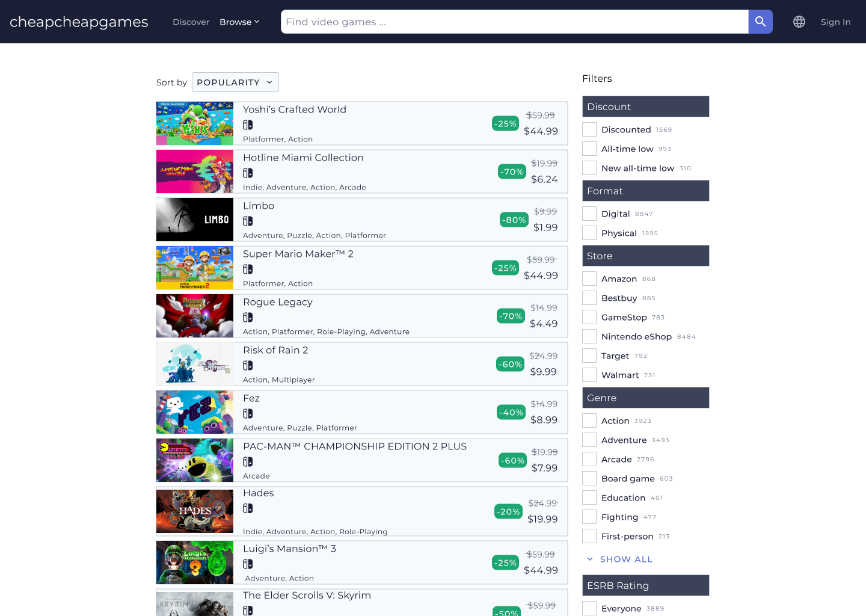
Task: Open the globe language selector icon
Action: click(799, 21)
